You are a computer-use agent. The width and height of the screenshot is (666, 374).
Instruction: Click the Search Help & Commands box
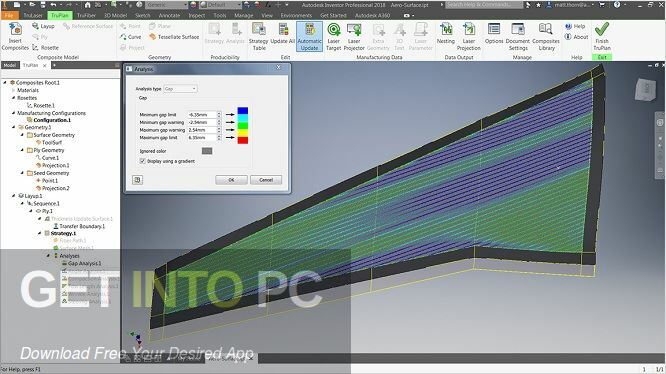[484, 5]
